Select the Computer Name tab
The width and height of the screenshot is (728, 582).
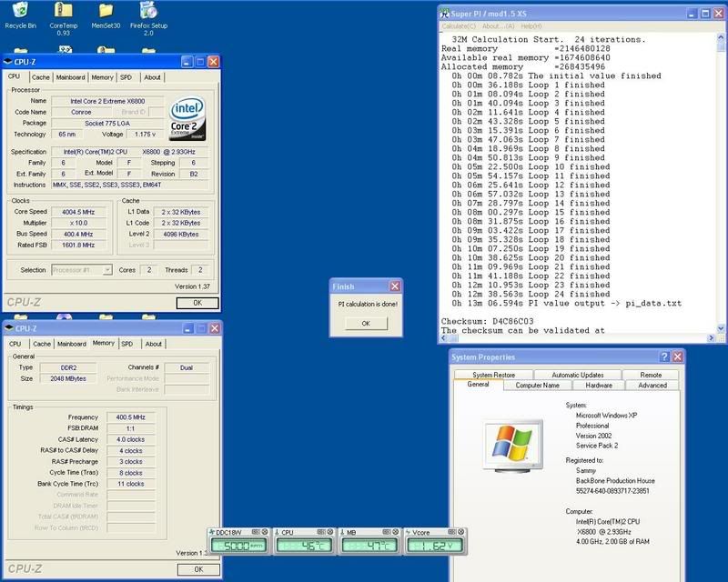[537, 386]
